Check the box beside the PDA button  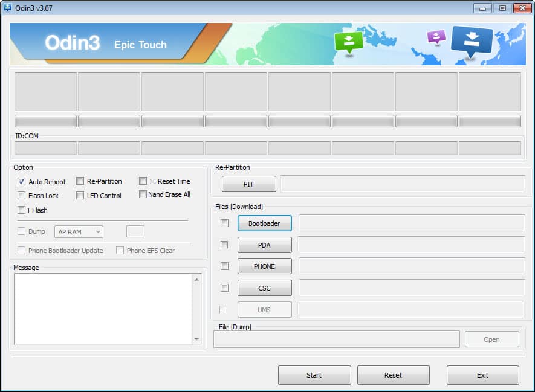[x=224, y=245]
